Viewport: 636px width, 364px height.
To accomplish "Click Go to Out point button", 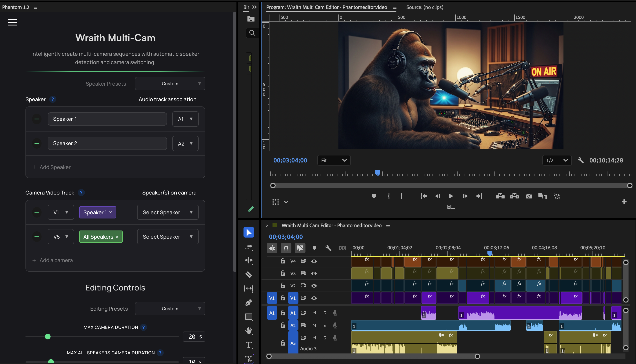I will [x=479, y=196].
